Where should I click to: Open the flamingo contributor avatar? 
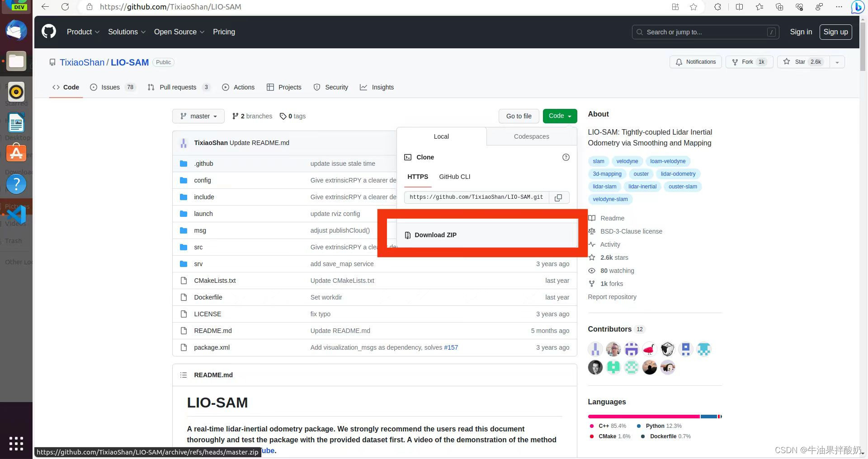click(x=649, y=349)
